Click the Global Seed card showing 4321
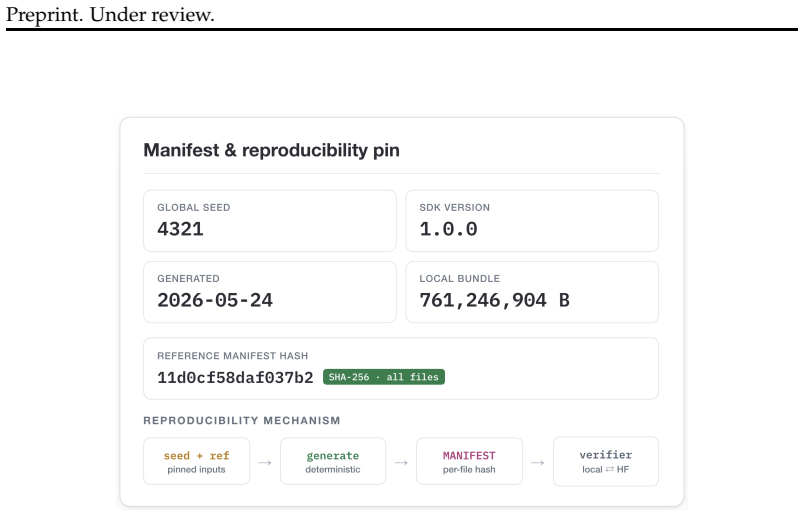The image size is (804, 515). (x=270, y=221)
